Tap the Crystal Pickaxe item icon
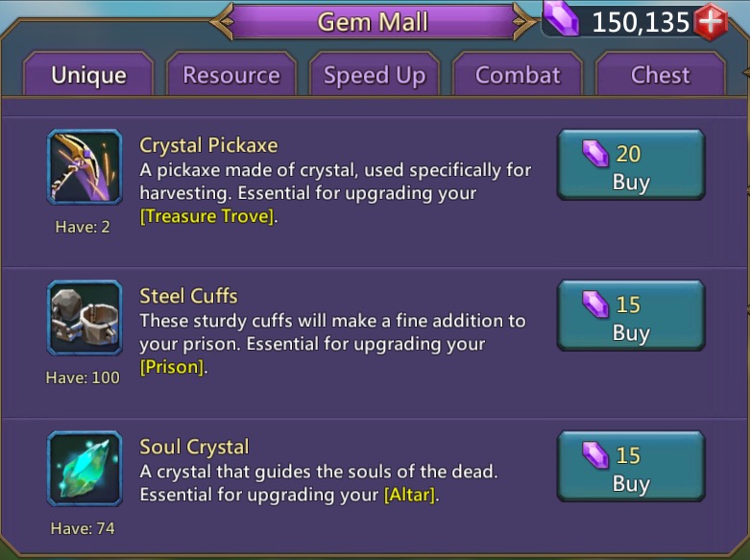 [x=85, y=167]
